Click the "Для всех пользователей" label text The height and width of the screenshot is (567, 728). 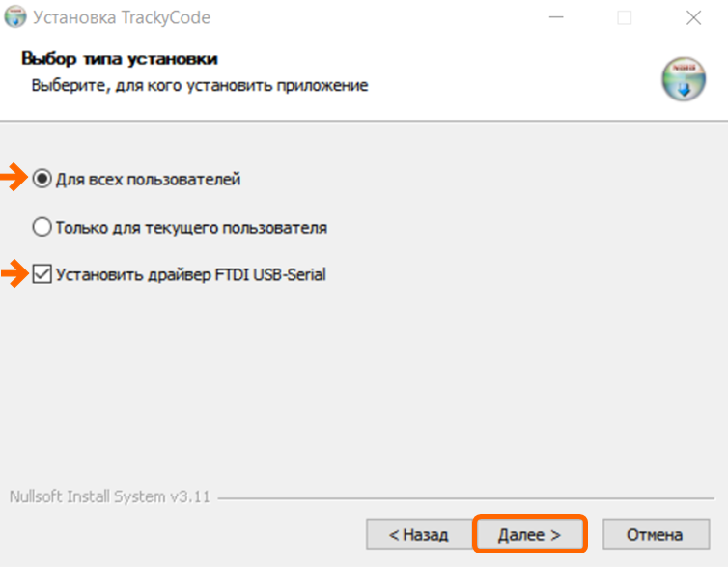[x=148, y=179]
